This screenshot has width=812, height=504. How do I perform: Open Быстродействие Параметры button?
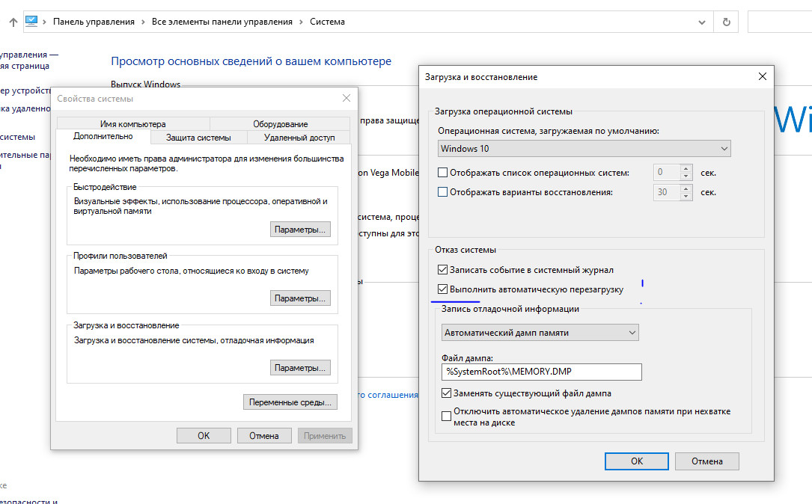click(300, 230)
